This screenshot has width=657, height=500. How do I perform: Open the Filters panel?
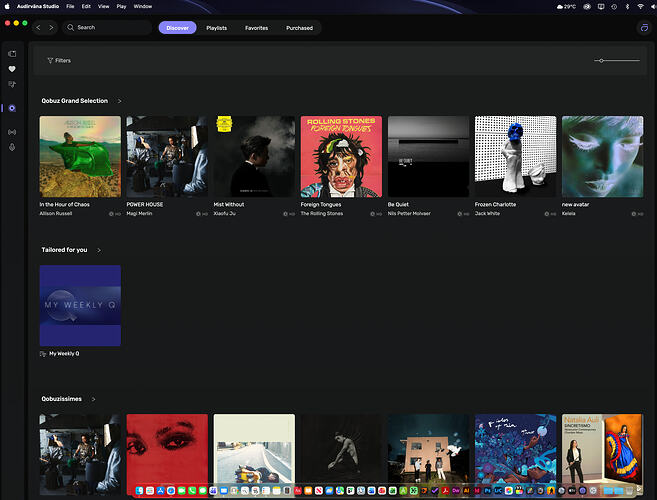(59, 60)
